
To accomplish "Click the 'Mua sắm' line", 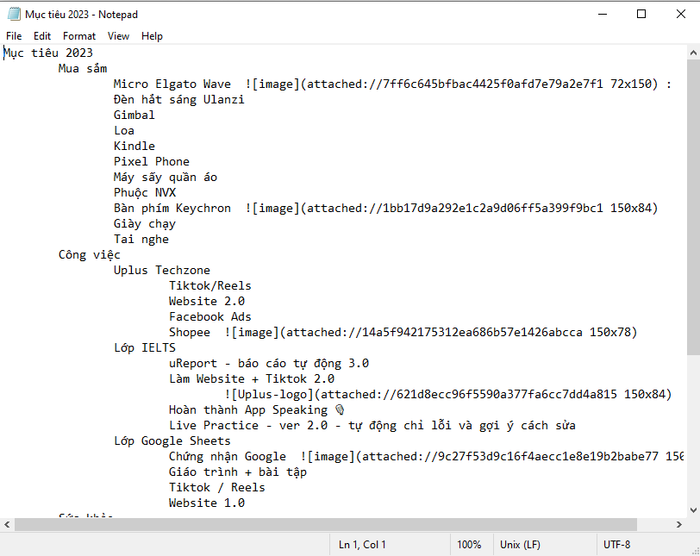I will pos(83,68).
